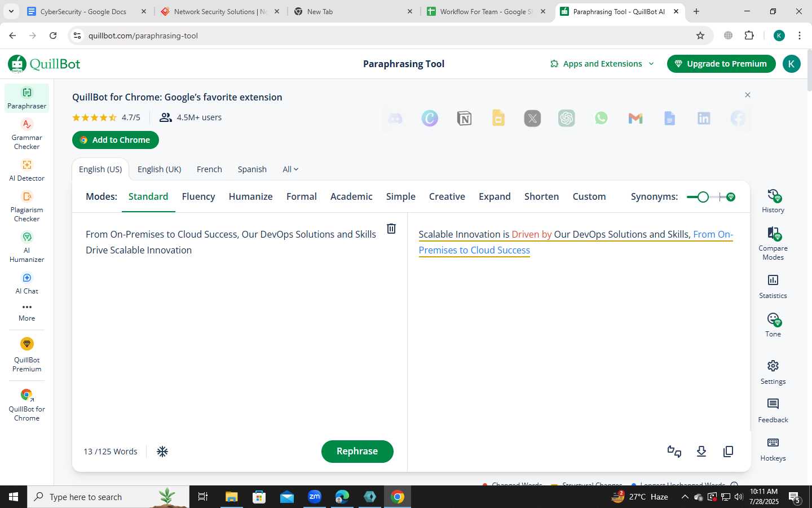Switch to Workflow For Team tab
This screenshot has width=812, height=508.
[486, 11]
